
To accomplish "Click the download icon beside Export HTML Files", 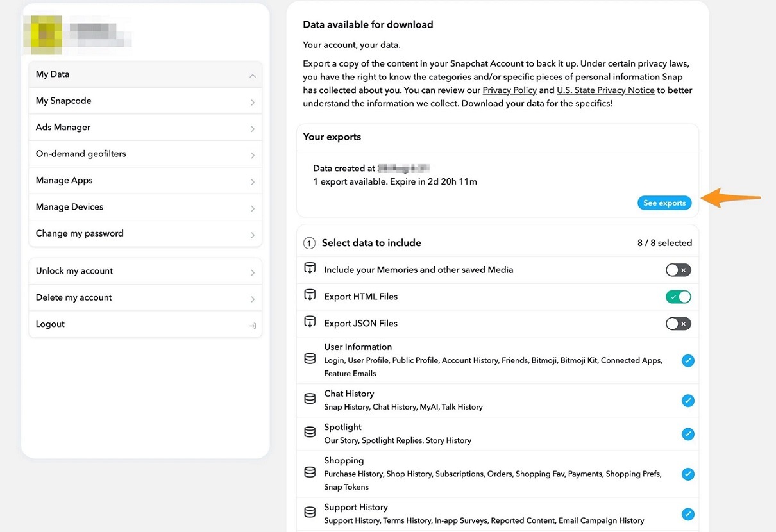I will pyautogui.click(x=310, y=296).
